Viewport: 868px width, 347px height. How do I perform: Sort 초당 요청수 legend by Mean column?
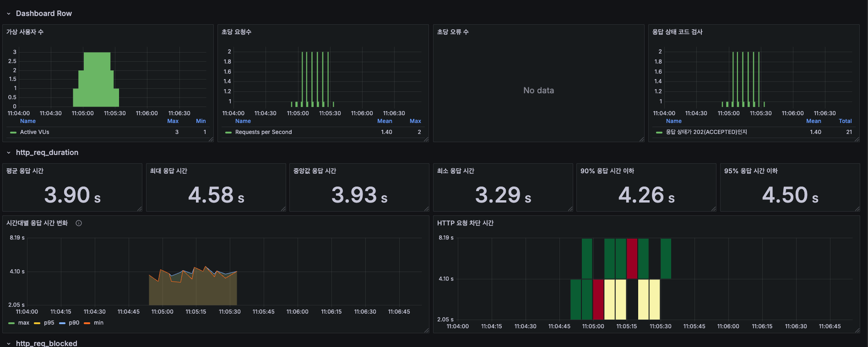pyautogui.click(x=385, y=121)
